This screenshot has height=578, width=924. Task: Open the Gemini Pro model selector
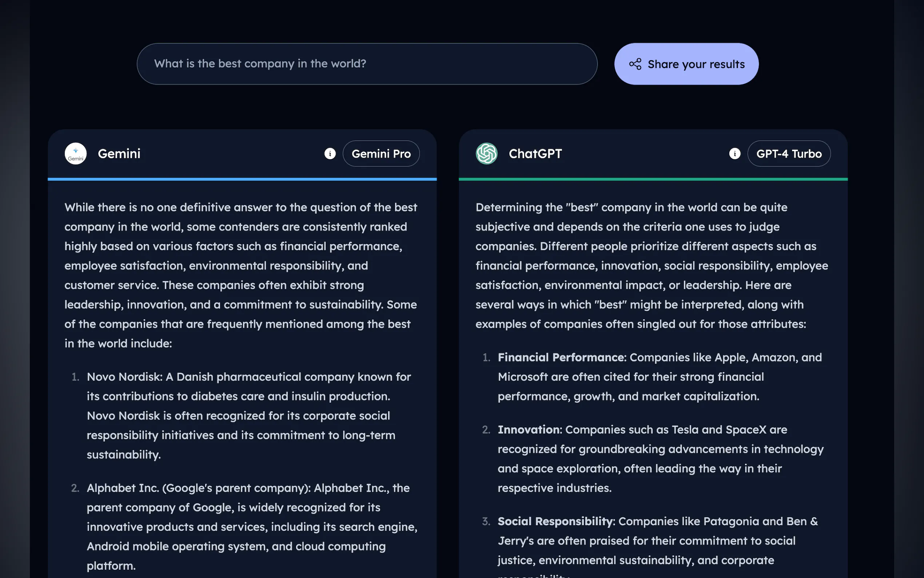click(x=381, y=154)
